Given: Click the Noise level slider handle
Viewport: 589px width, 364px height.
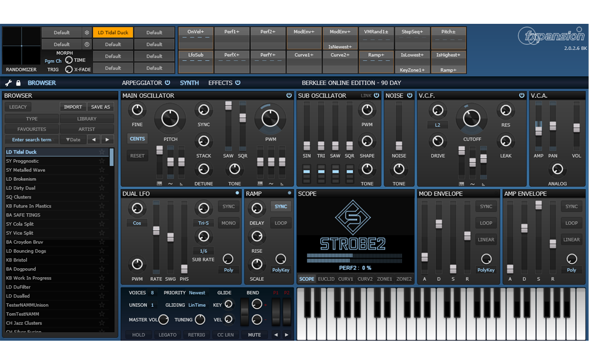Looking at the screenshot, I should tap(399, 146).
